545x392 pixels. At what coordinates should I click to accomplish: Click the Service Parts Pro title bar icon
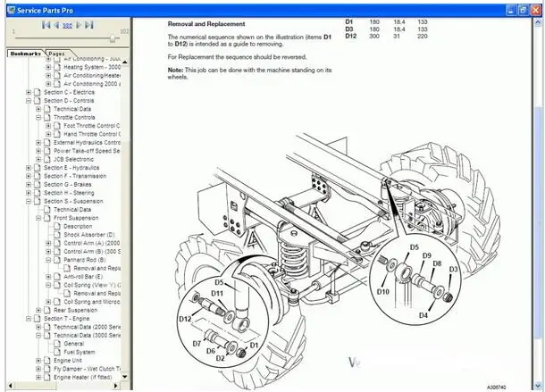[11, 10]
